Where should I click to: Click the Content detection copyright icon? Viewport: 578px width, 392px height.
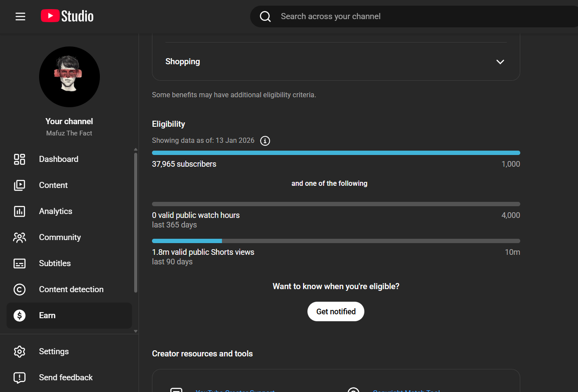click(x=20, y=290)
